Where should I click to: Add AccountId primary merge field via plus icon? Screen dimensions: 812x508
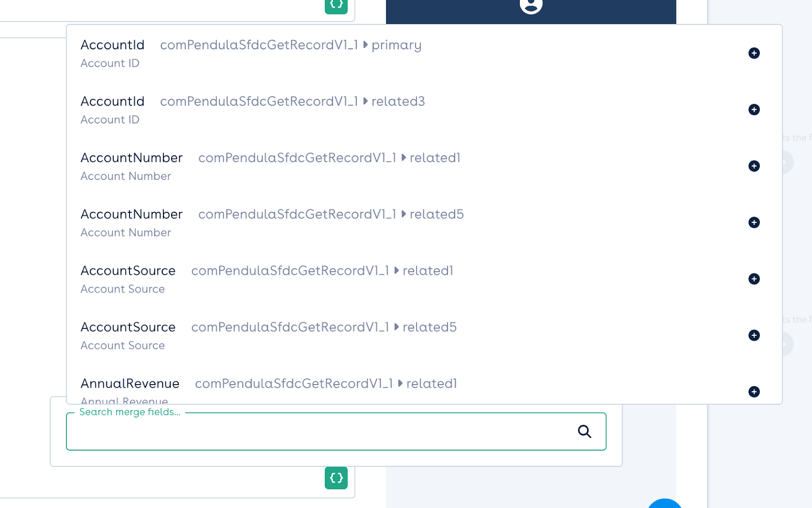(754, 53)
